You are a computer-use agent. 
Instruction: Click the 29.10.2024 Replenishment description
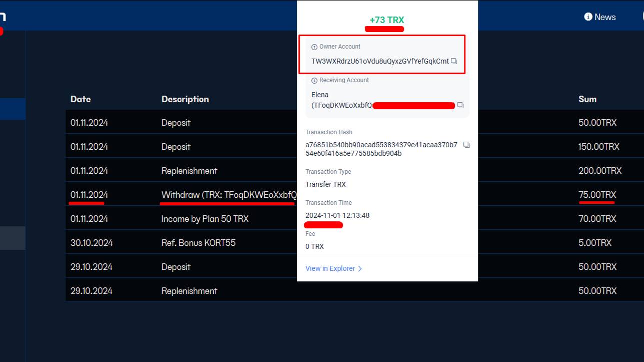(x=189, y=291)
